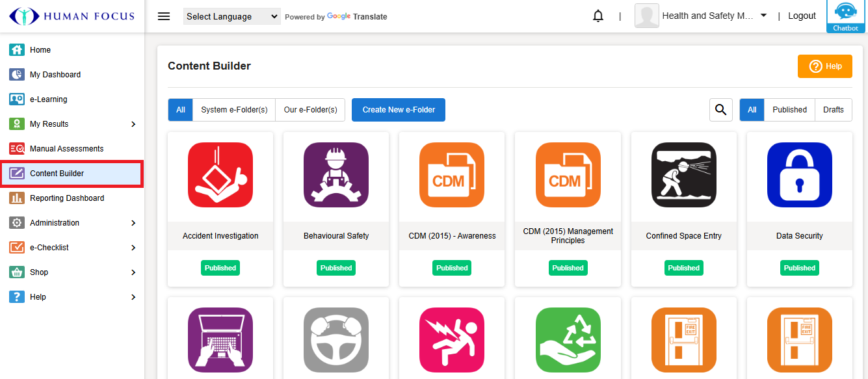
Task: Click the search magnifier icon
Action: click(720, 110)
